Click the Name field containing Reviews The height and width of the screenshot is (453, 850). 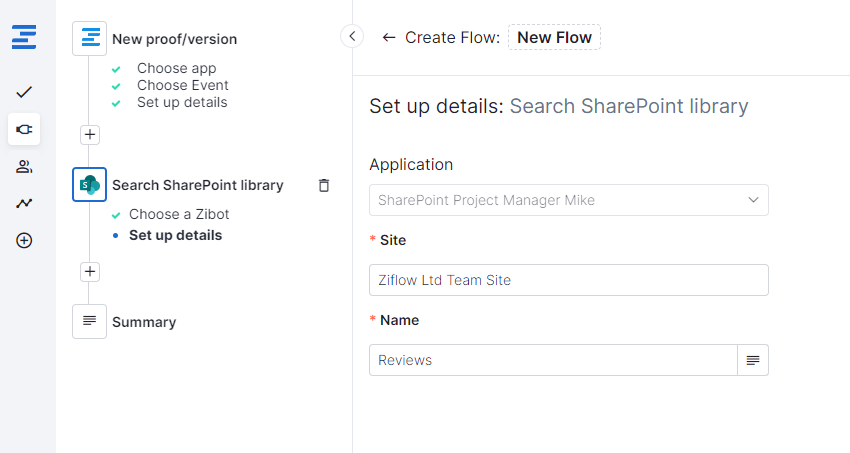[x=553, y=360]
